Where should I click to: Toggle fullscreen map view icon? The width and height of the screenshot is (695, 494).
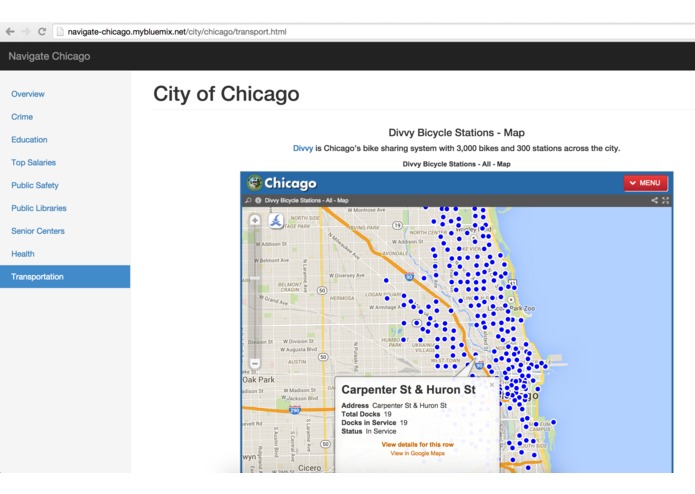[x=665, y=200]
